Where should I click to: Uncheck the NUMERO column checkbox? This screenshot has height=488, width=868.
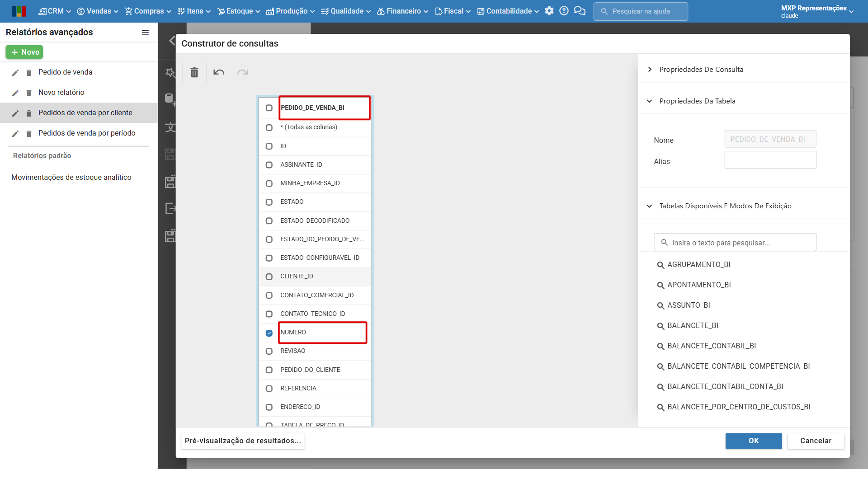pyautogui.click(x=269, y=333)
